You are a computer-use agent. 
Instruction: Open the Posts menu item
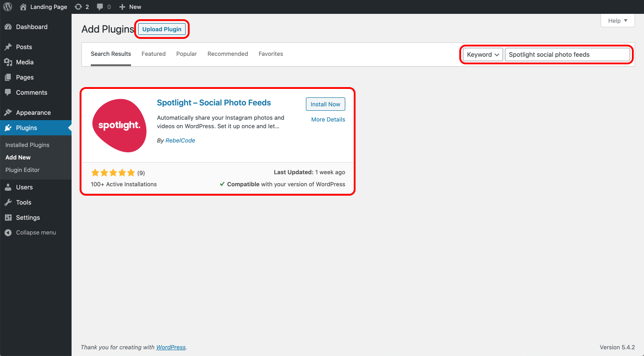pos(36,47)
